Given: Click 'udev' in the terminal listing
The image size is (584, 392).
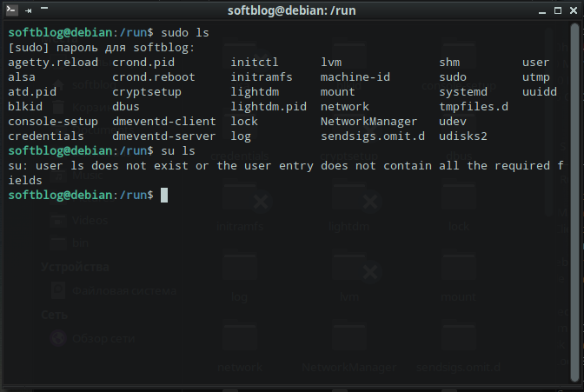Looking at the screenshot, I should 453,122.
